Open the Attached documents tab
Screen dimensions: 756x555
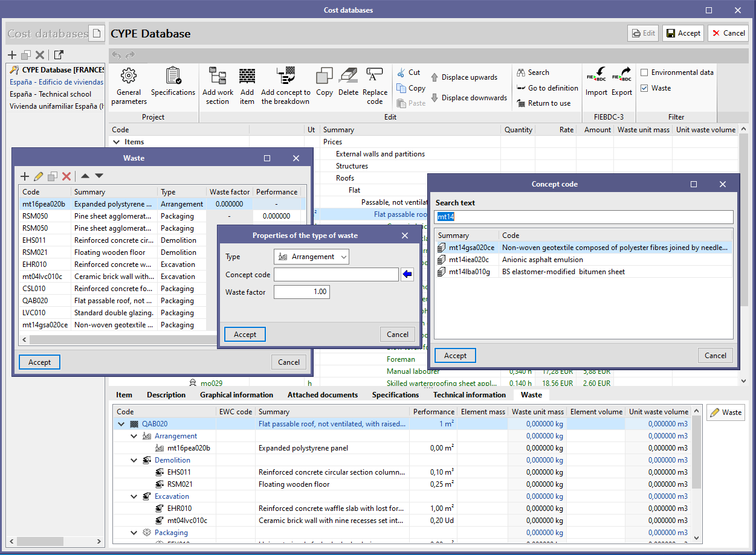323,395
